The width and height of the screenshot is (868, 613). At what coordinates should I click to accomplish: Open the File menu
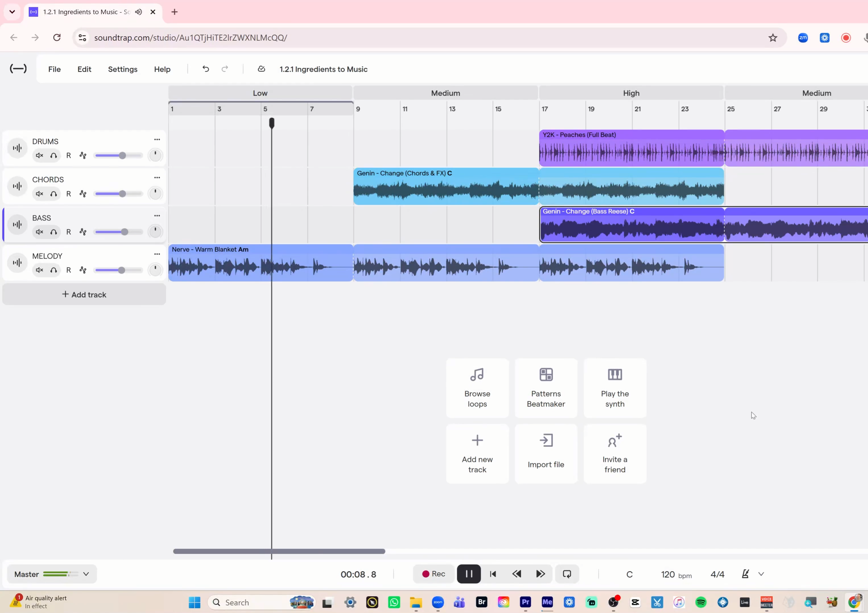[x=55, y=69]
